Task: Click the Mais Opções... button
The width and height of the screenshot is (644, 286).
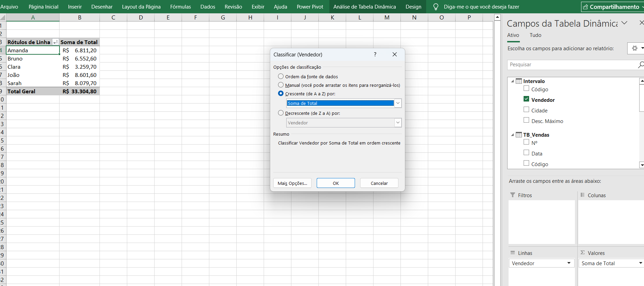Action: [292, 183]
